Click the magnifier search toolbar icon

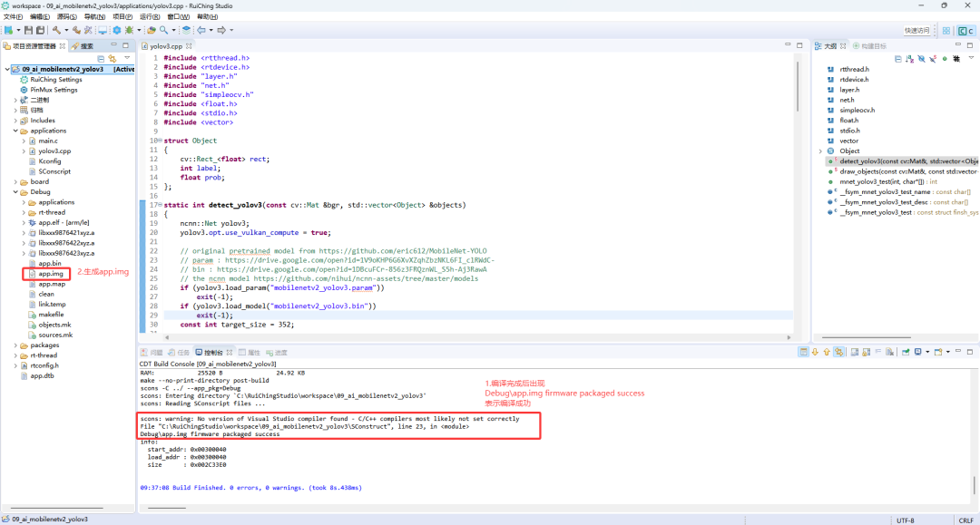pos(163,30)
